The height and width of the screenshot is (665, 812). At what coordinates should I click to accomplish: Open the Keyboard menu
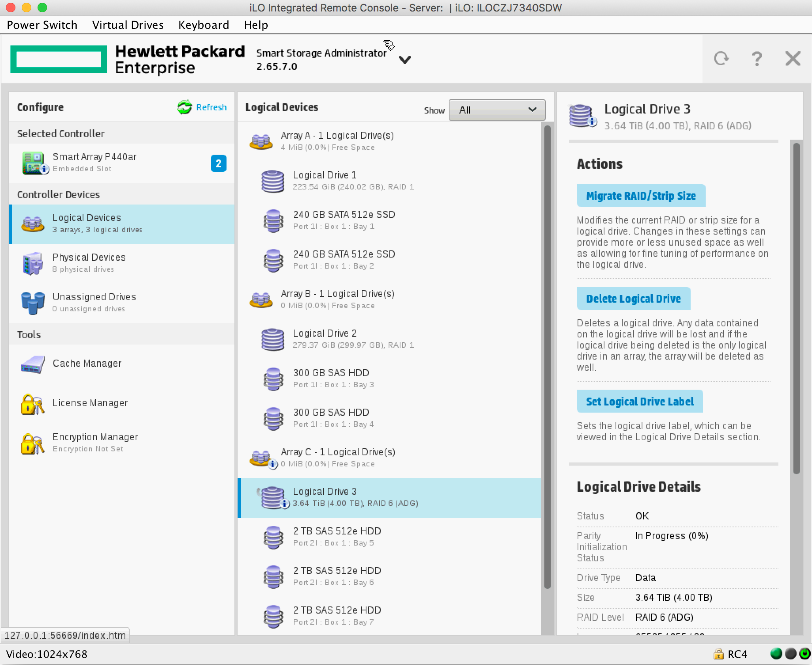click(x=204, y=25)
